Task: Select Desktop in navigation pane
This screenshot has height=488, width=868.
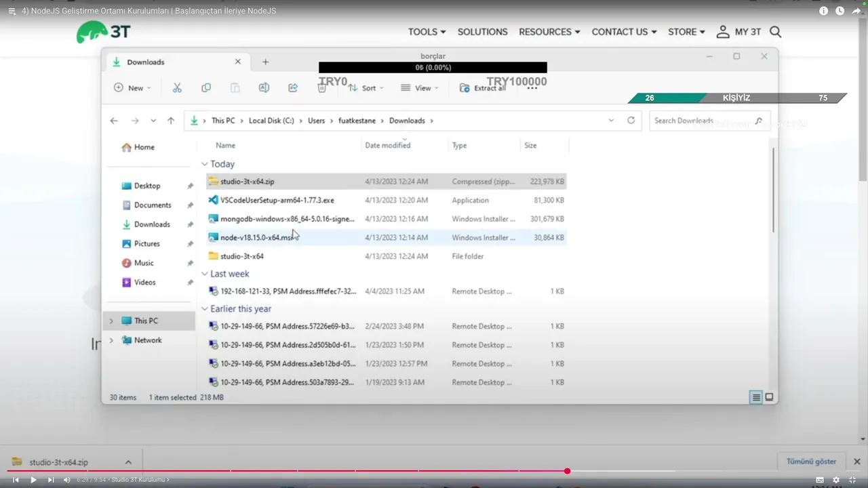Action: click(147, 186)
